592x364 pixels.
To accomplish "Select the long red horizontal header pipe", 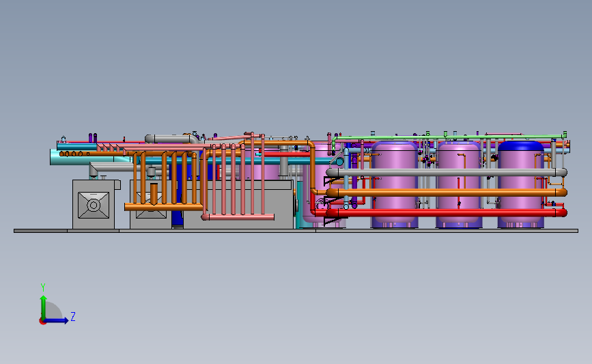I will (x=447, y=213).
